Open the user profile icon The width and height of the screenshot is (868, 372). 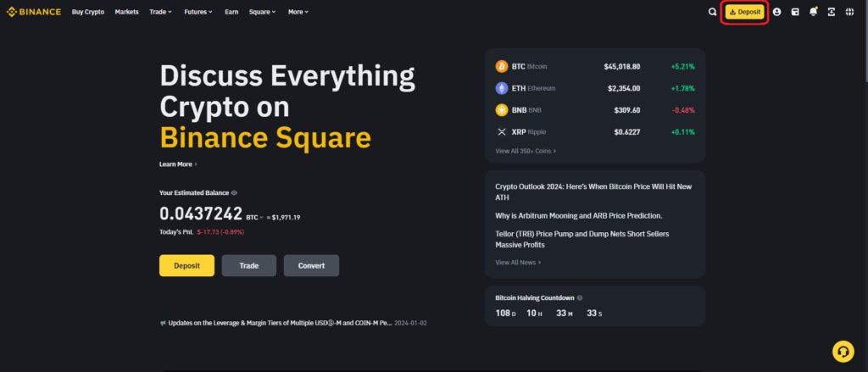click(x=776, y=12)
